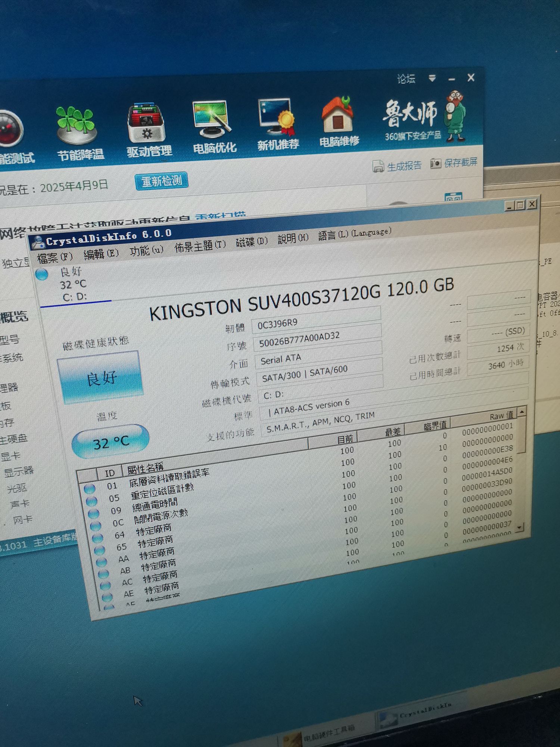Open the 磁碟(D) menu
The height and width of the screenshot is (747, 560).
(x=252, y=242)
